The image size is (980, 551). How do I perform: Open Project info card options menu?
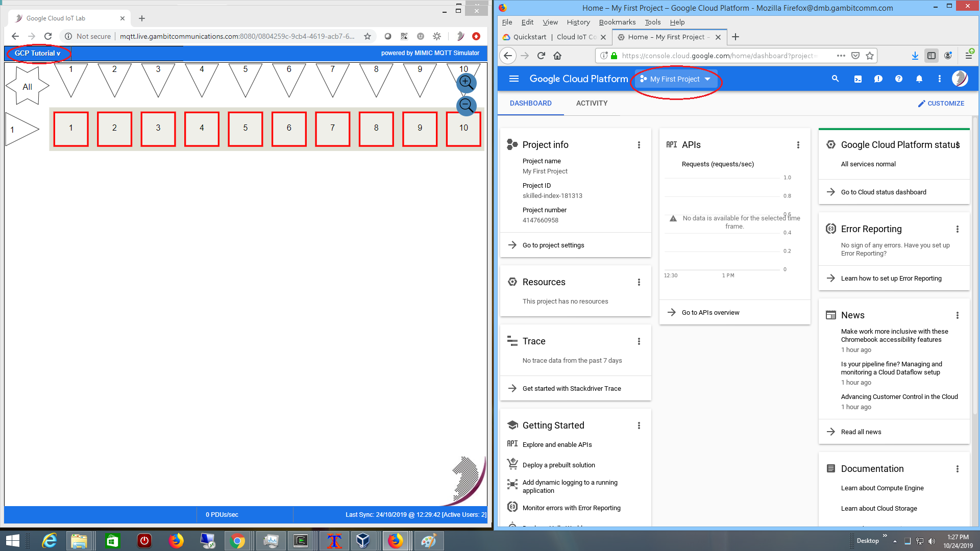[639, 145]
